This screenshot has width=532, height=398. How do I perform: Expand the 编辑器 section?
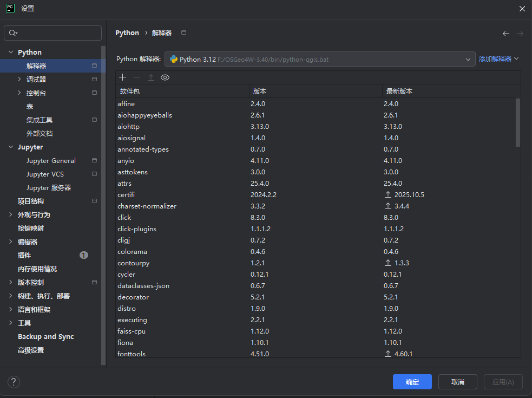coord(10,242)
